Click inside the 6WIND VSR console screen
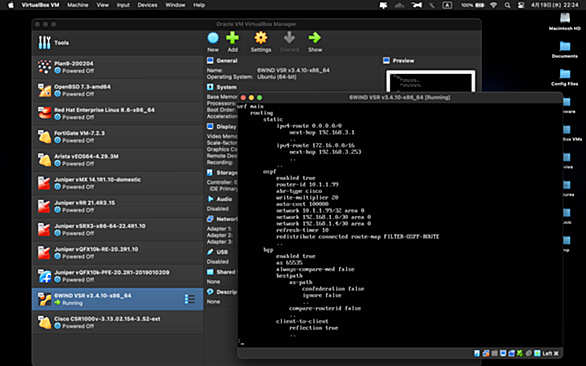586x366 pixels. point(400,225)
